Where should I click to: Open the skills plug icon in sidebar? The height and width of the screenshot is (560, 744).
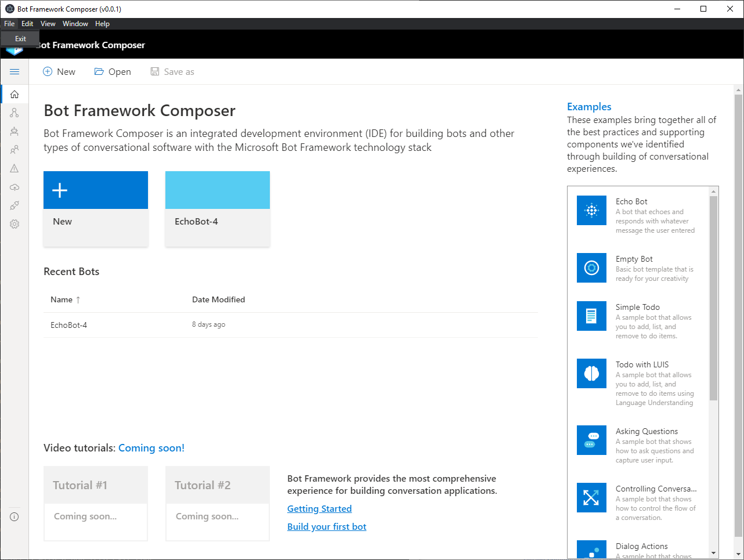pos(15,205)
